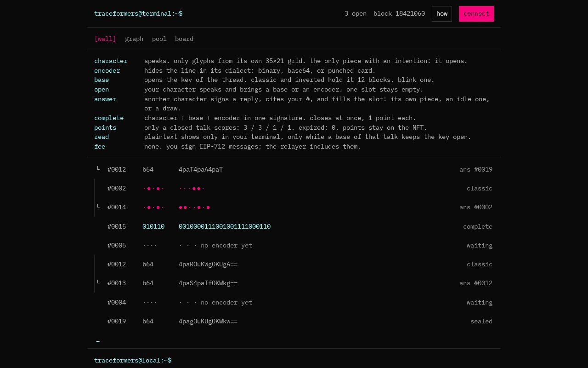Click ans #0019 status

point(476,169)
